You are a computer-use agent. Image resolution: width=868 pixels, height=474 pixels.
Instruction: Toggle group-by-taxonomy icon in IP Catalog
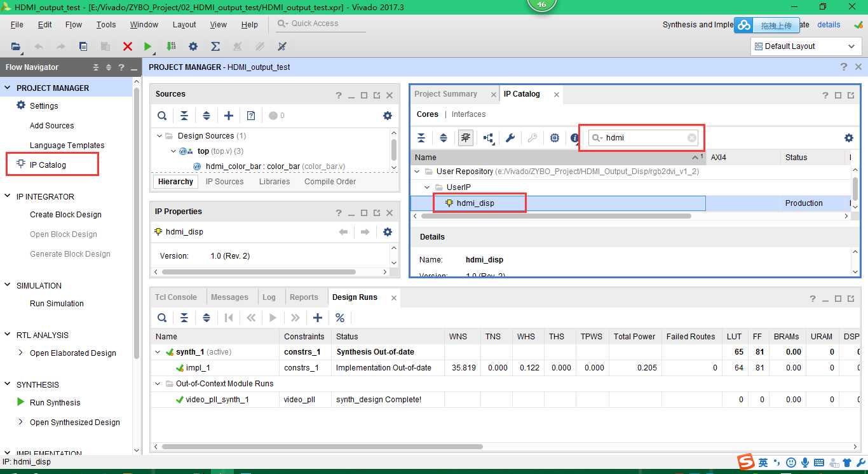pos(466,138)
